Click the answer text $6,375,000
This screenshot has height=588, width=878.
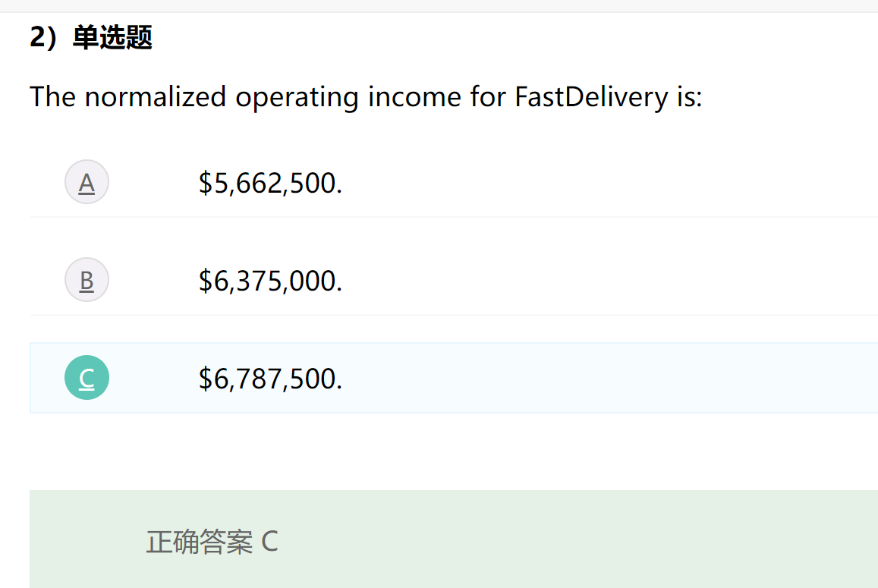(270, 281)
